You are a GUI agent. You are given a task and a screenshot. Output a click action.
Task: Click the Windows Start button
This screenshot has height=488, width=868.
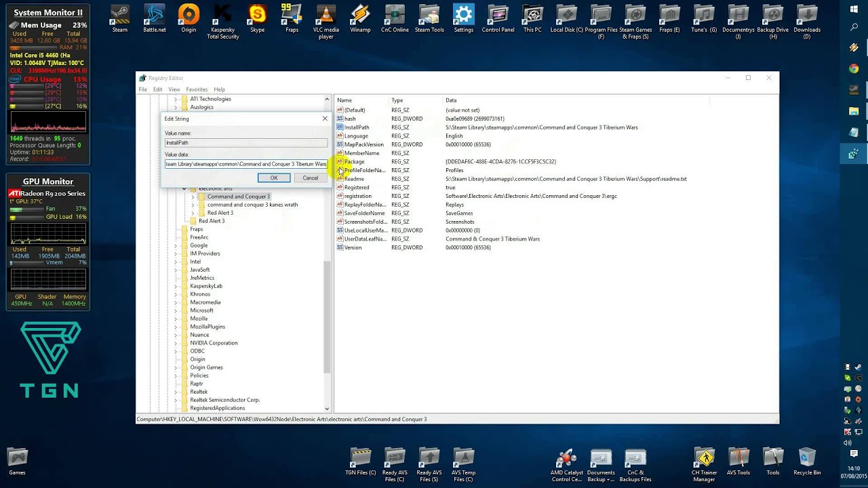(854, 9)
